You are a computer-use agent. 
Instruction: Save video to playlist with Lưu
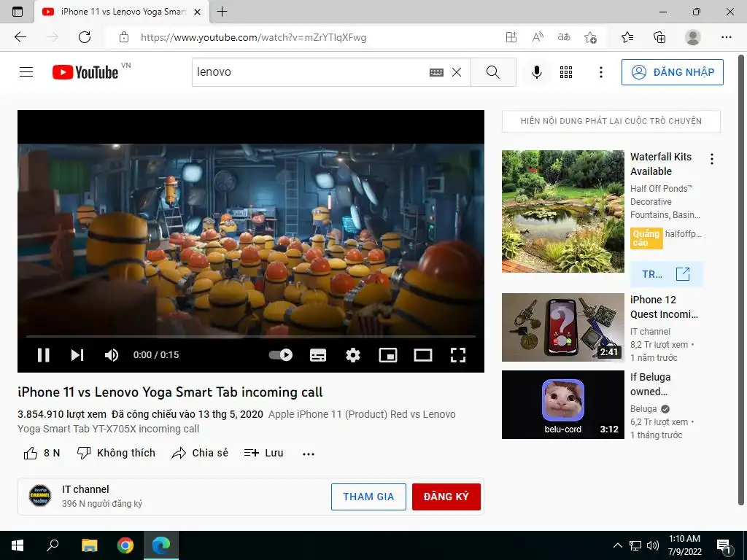pyautogui.click(x=263, y=453)
